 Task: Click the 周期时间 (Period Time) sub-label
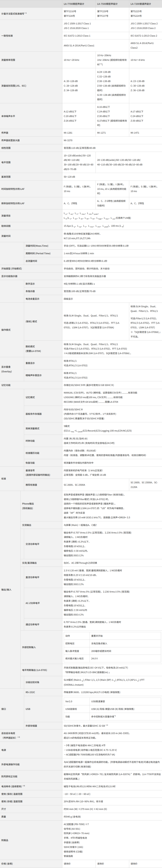tap(38, 253)
